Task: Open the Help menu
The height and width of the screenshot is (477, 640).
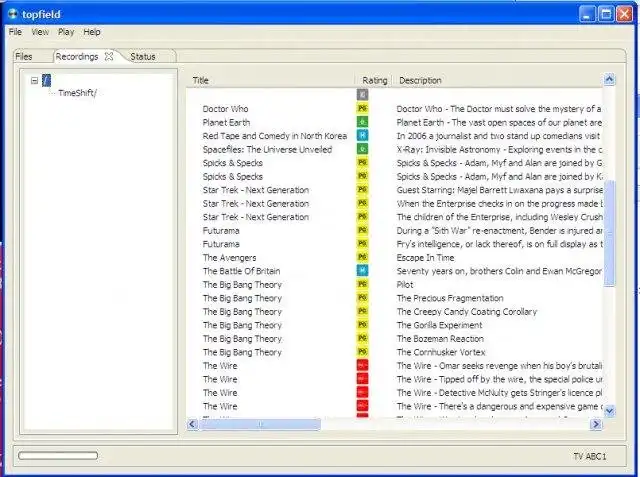Action: pyautogui.click(x=92, y=32)
